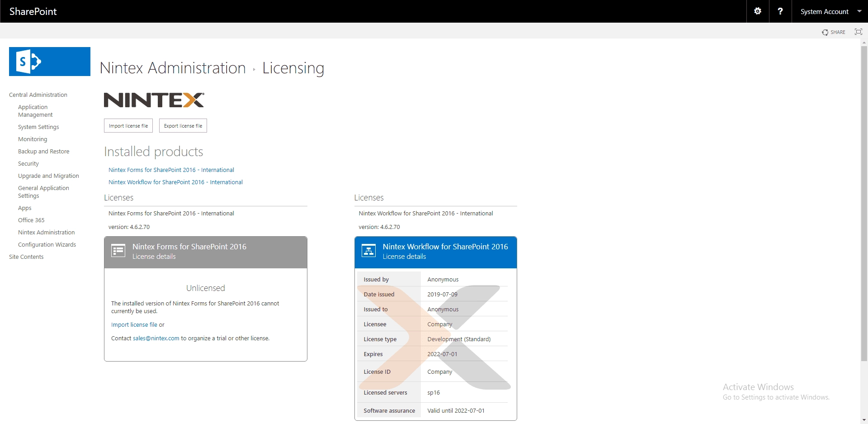Click the Date issued value '2019-07-09'
The width and height of the screenshot is (868, 424).
pos(442,294)
